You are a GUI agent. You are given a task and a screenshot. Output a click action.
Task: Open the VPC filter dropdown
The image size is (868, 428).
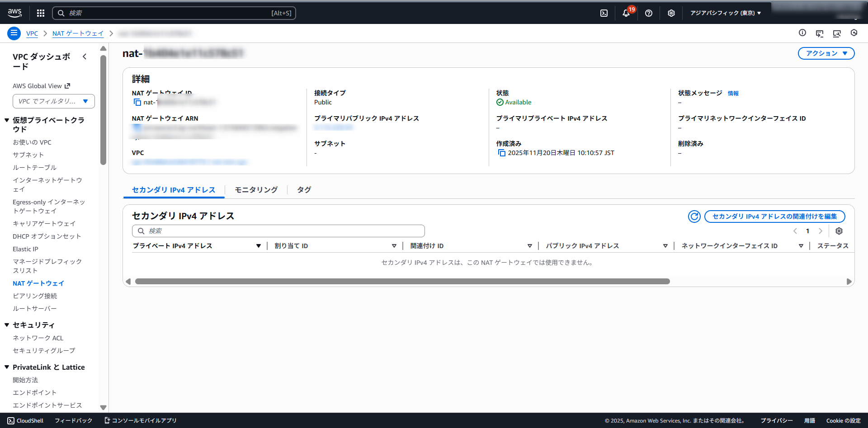coord(53,101)
